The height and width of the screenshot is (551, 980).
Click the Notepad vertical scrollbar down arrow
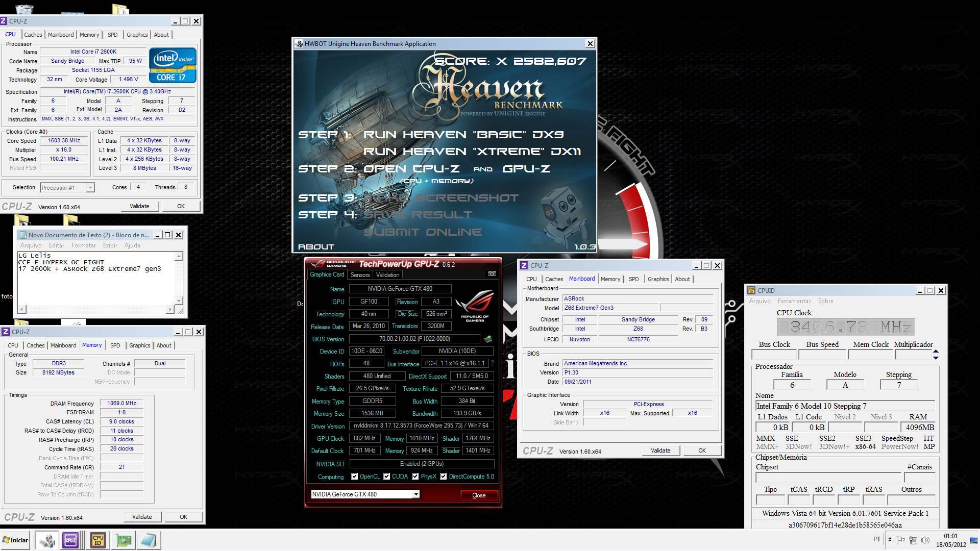tap(179, 300)
